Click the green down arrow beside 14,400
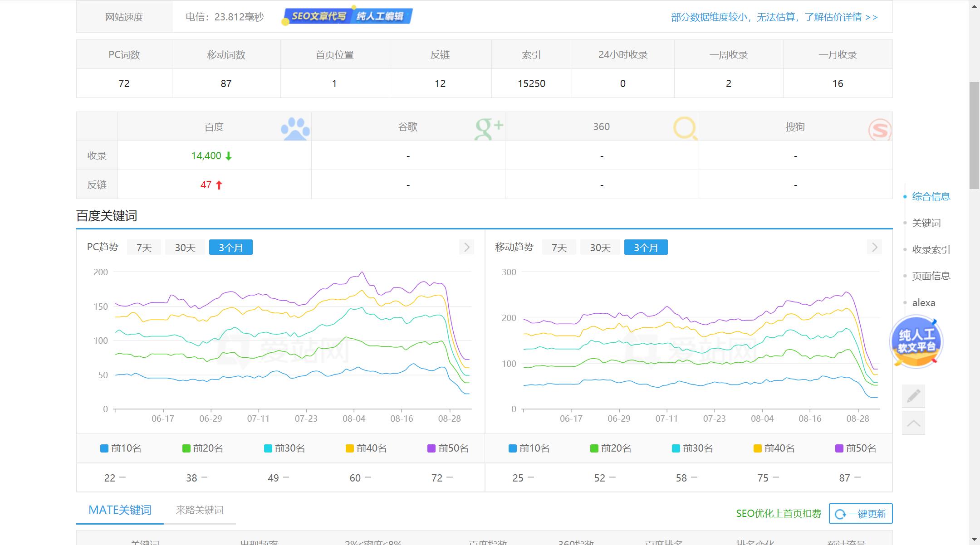 pos(229,156)
